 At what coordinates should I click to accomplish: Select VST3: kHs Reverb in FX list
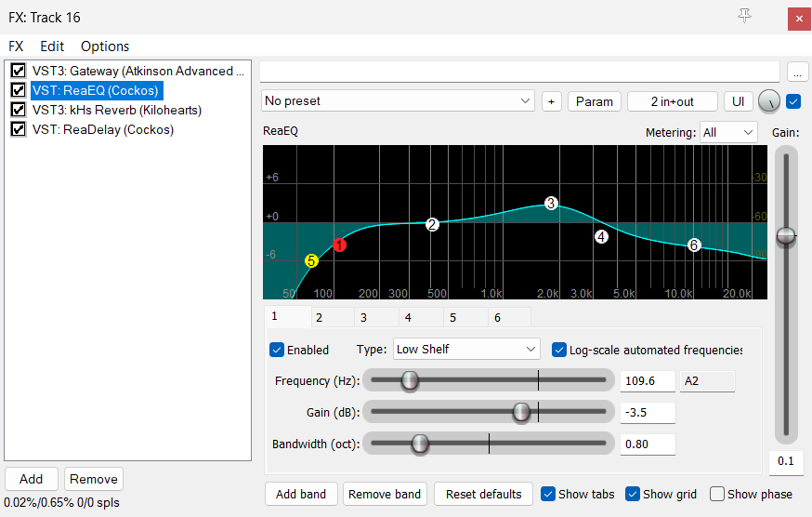point(117,110)
